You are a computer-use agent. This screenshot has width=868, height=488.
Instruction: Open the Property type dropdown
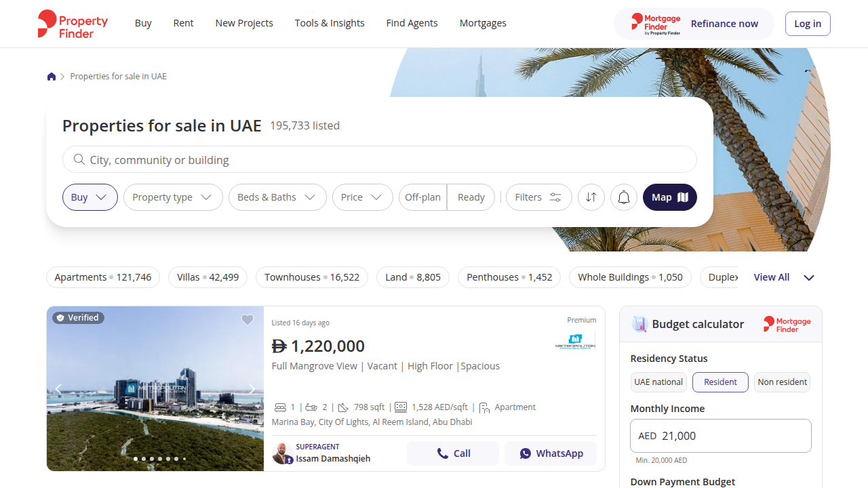[x=173, y=197]
